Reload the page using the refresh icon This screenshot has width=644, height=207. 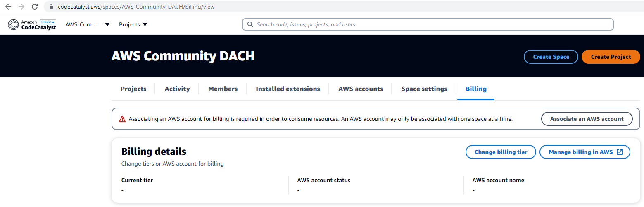point(35,7)
